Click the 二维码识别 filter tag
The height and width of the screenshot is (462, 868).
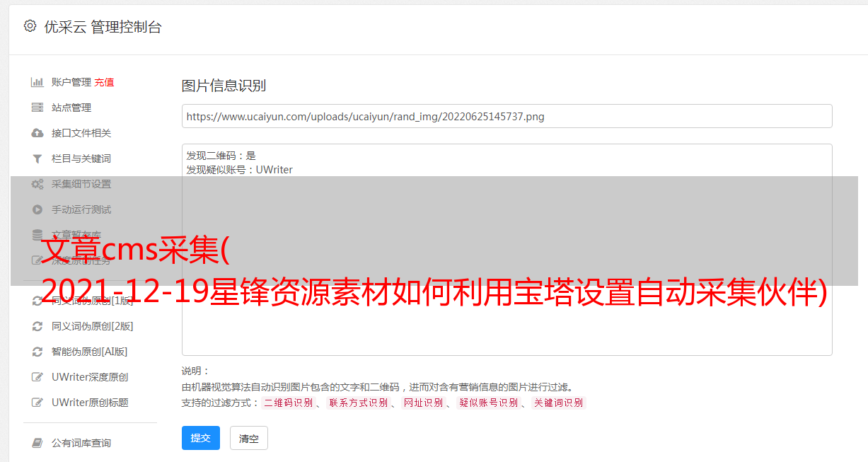(x=288, y=403)
